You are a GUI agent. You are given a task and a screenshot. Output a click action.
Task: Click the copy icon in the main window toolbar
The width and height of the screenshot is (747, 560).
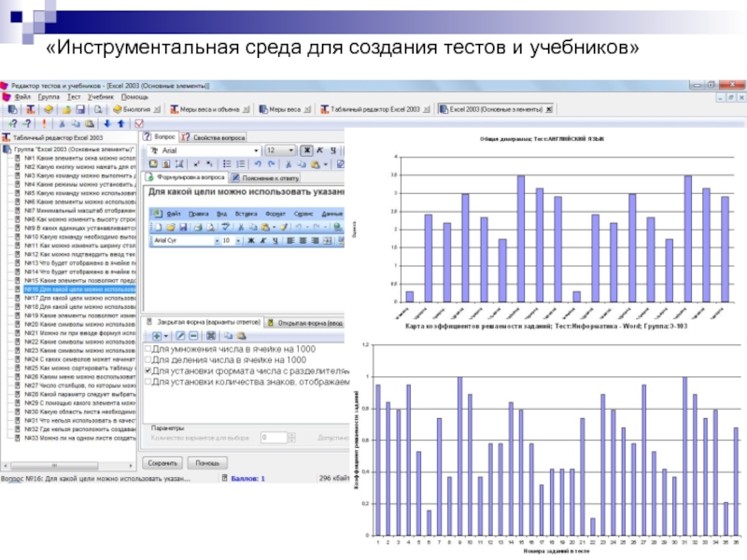tap(76, 124)
